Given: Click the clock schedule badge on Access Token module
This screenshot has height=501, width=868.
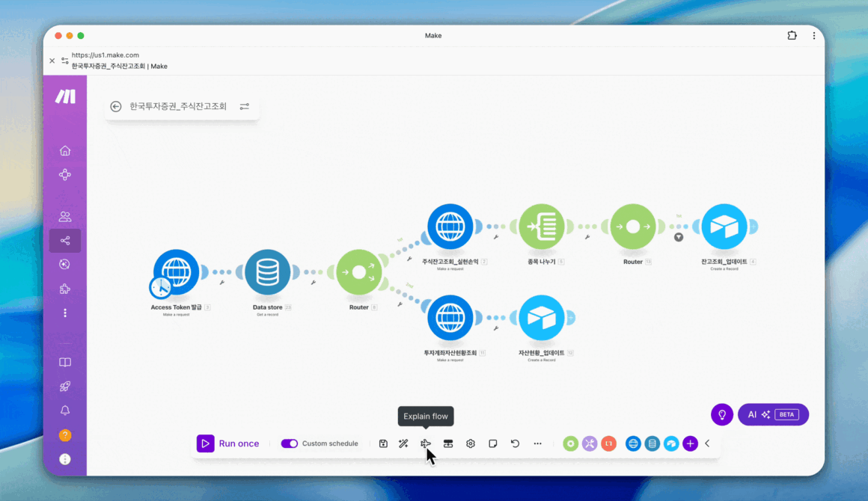Looking at the screenshot, I should click(x=160, y=287).
